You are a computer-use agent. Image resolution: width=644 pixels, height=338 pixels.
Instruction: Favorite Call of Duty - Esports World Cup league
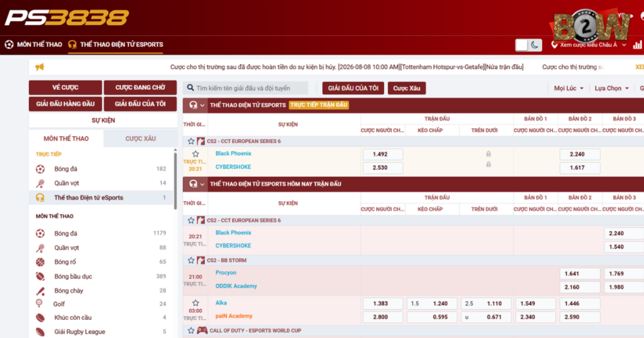tap(191, 330)
